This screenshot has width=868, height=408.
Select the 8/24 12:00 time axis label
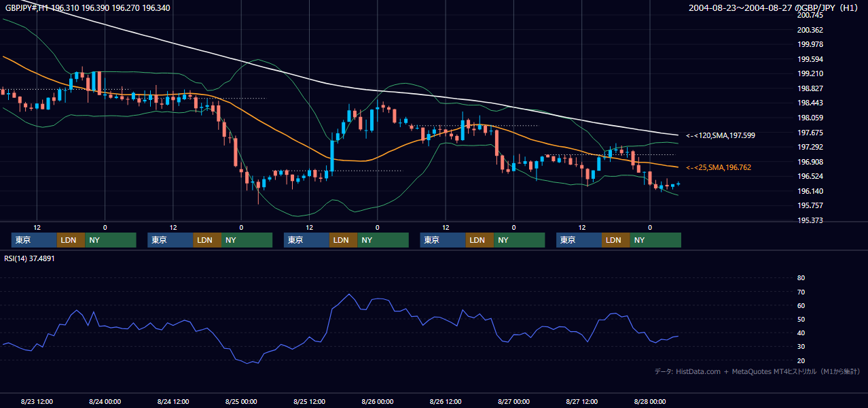173,401
